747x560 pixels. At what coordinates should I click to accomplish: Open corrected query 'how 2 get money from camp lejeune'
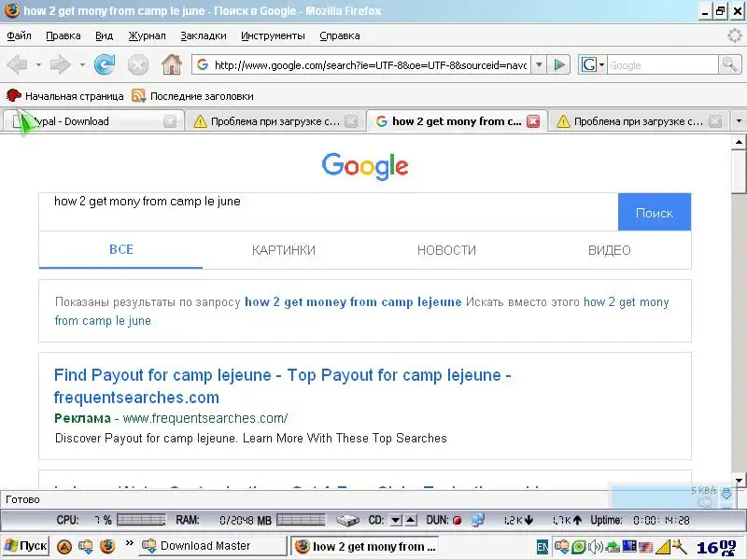coord(353,301)
